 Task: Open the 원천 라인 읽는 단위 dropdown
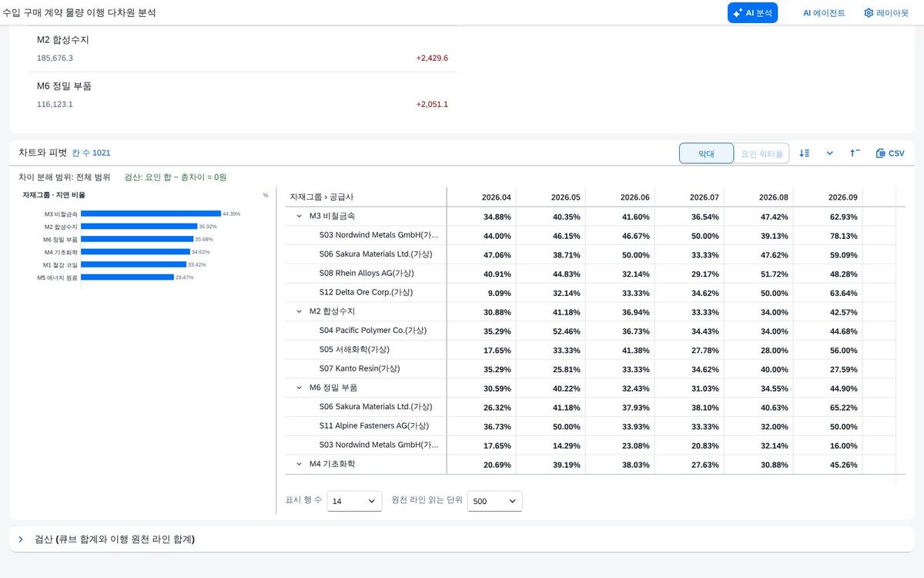[494, 501]
